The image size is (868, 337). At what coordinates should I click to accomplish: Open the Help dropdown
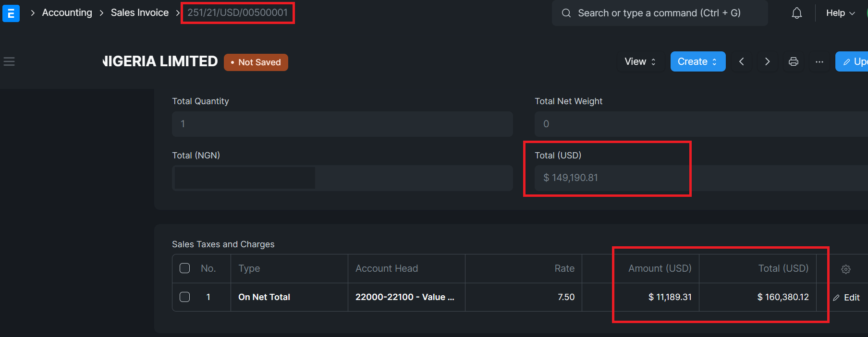click(x=840, y=13)
